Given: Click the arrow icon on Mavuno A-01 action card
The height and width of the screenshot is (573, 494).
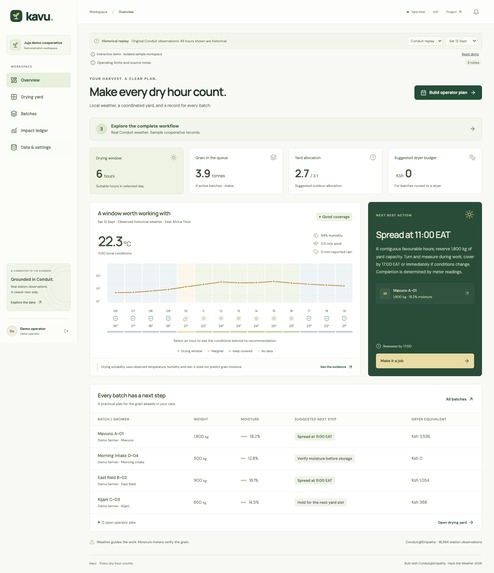Looking at the screenshot, I should pos(467,293).
